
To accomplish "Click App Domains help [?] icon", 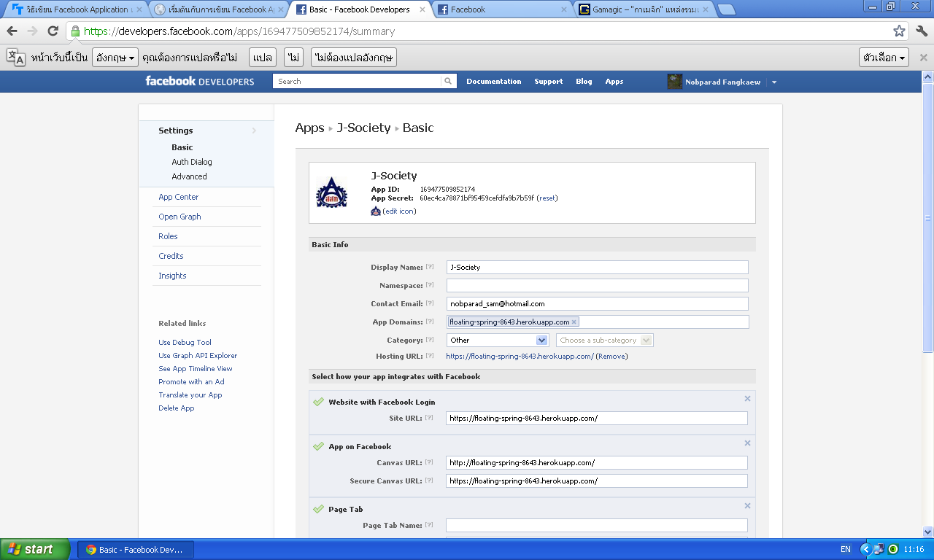I will point(430,322).
